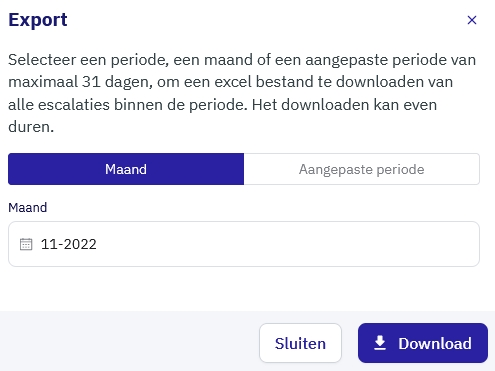Viewport: 495px width, 371px height.
Task: Click the Export dialog heading
Action: [x=38, y=20]
